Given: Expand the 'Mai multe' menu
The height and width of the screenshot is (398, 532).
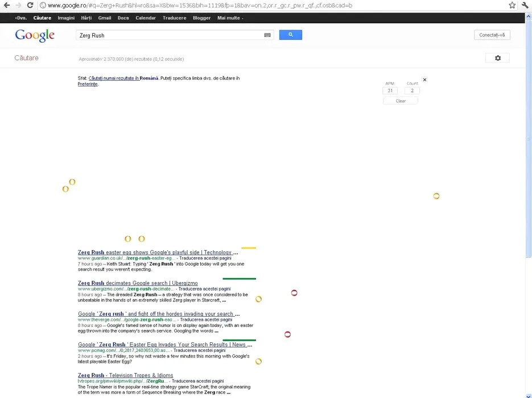Looking at the screenshot, I should [x=230, y=18].
